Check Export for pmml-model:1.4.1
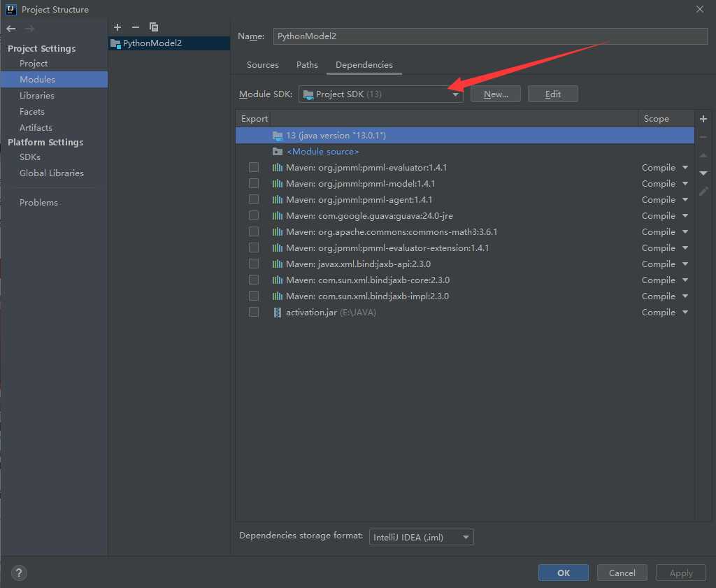The height and width of the screenshot is (588, 716). 253,183
